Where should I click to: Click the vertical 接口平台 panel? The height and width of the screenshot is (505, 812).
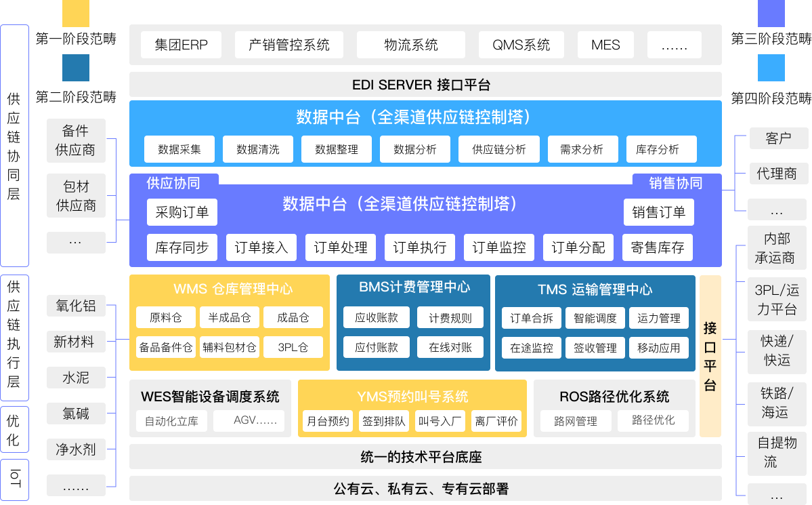(x=710, y=356)
